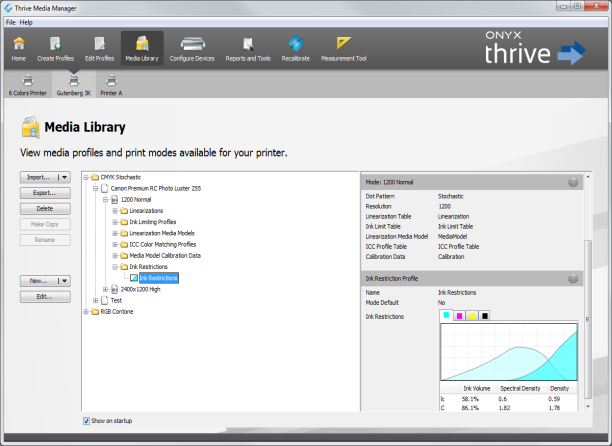
Task: Switch to the yellow ink restriction tab
Action: [x=472, y=316]
